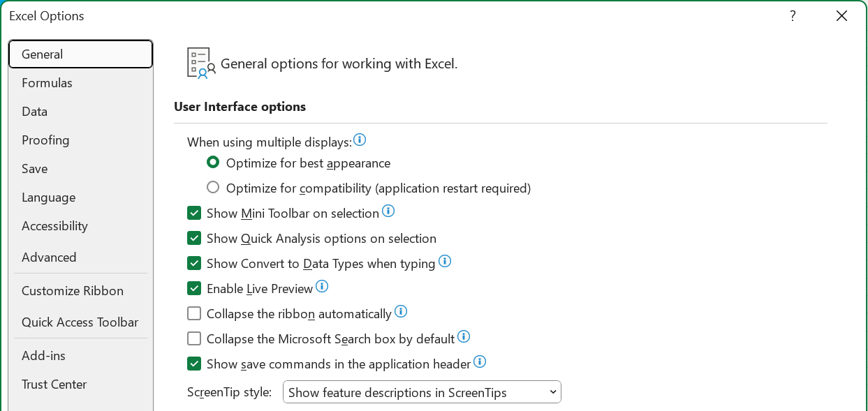This screenshot has width=868, height=411.
Task: Uncheck Show Quick Analysis options on selection
Action: point(194,238)
